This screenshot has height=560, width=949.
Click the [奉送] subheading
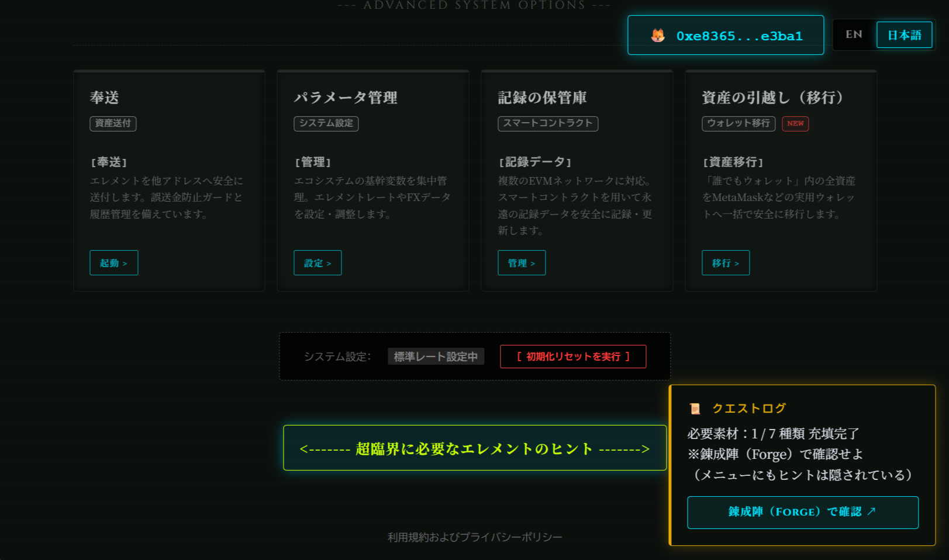tap(108, 162)
